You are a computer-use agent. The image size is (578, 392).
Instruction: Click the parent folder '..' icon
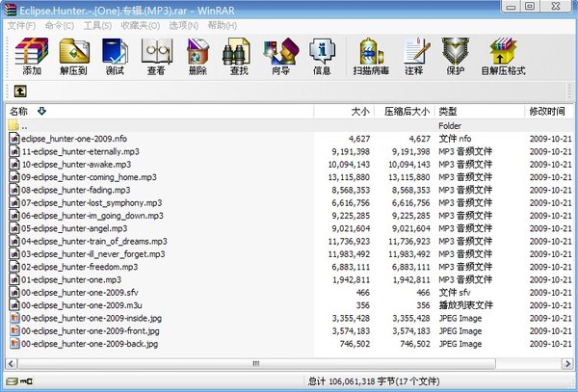coord(13,125)
